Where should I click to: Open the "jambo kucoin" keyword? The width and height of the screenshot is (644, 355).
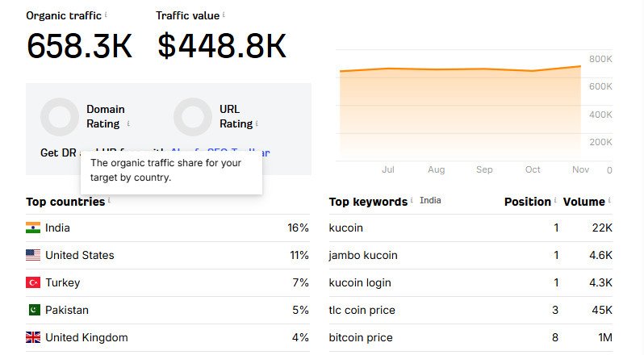point(363,255)
